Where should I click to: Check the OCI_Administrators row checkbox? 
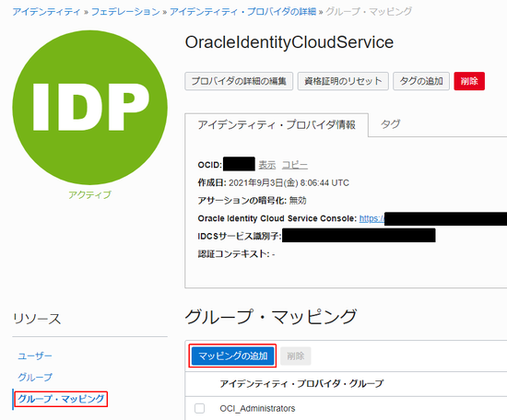(199, 408)
